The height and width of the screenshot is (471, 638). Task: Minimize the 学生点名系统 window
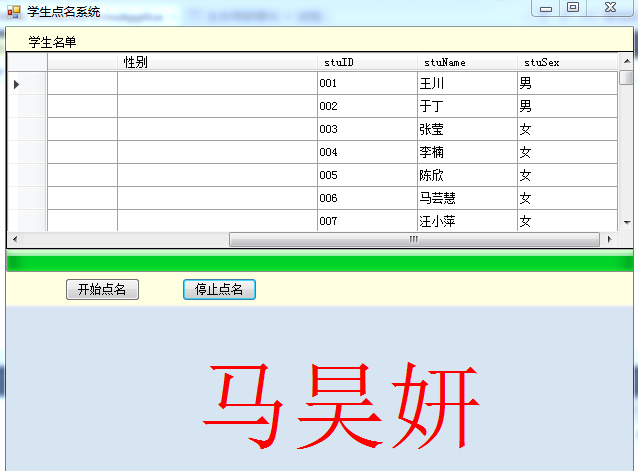(546, 8)
